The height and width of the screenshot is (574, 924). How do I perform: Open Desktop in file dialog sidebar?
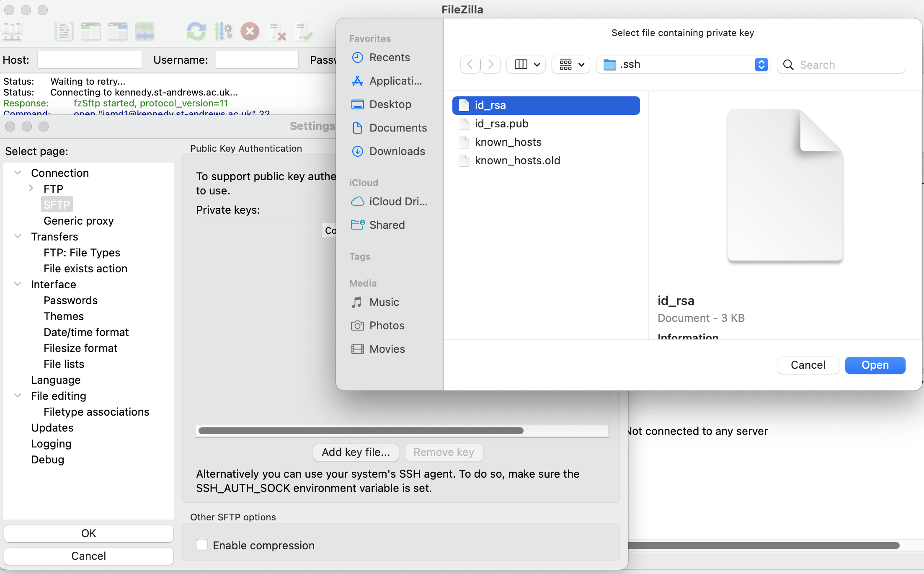(390, 104)
